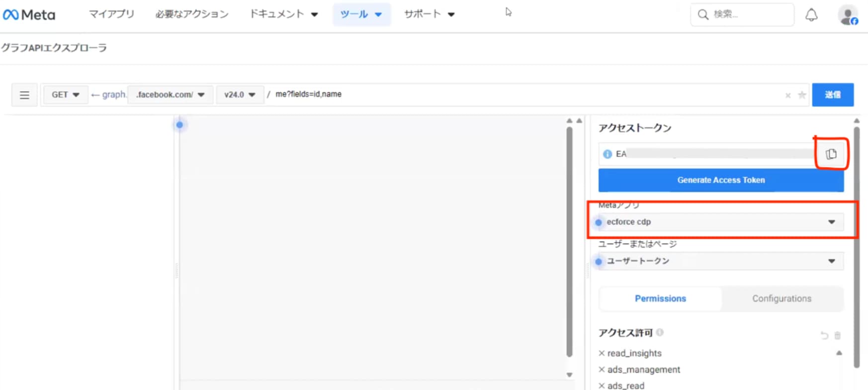Open the ecforce cdp Meta app dropdown
Screen dimensions: 868x390
pos(720,222)
